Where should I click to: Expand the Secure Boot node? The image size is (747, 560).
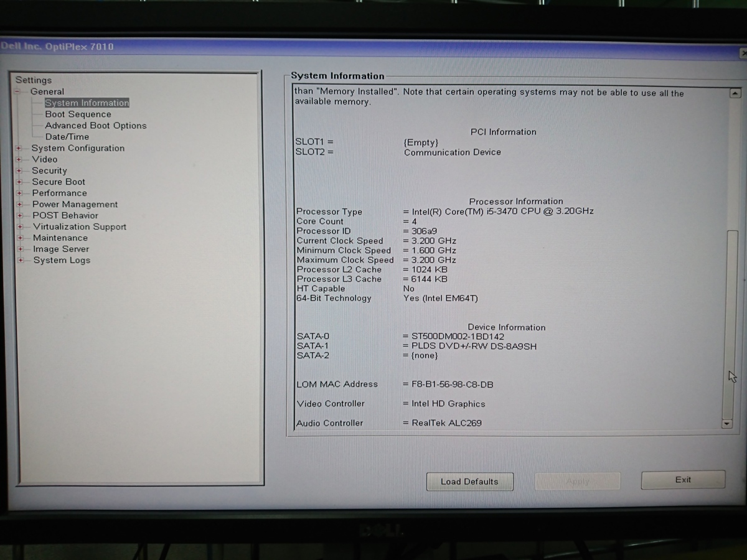19,182
